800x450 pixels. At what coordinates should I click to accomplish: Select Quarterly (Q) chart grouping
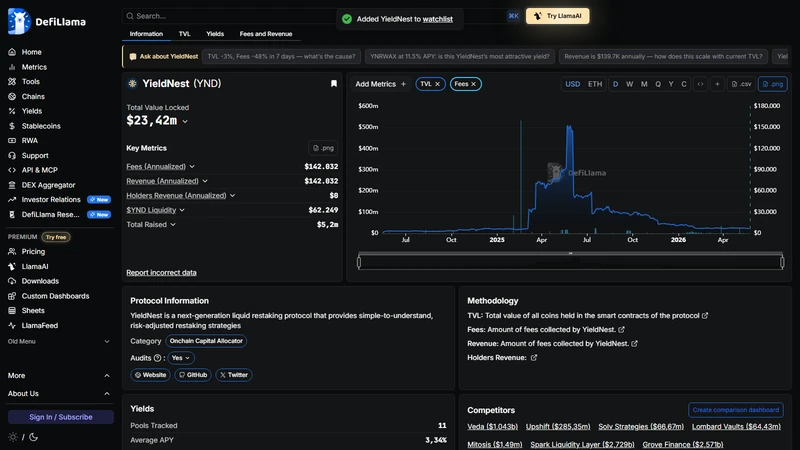point(658,84)
